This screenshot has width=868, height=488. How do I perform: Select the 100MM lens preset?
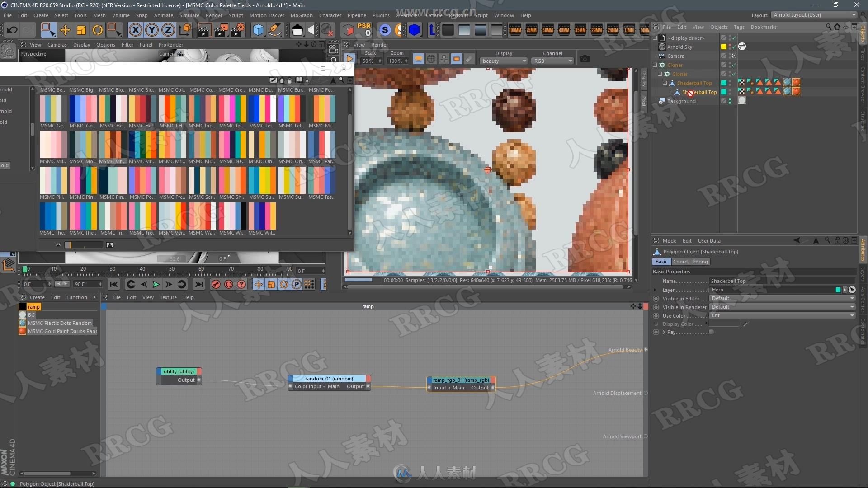tap(515, 30)
